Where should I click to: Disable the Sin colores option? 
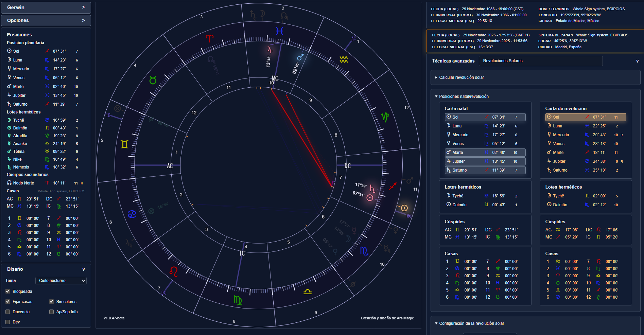point(51,301)
